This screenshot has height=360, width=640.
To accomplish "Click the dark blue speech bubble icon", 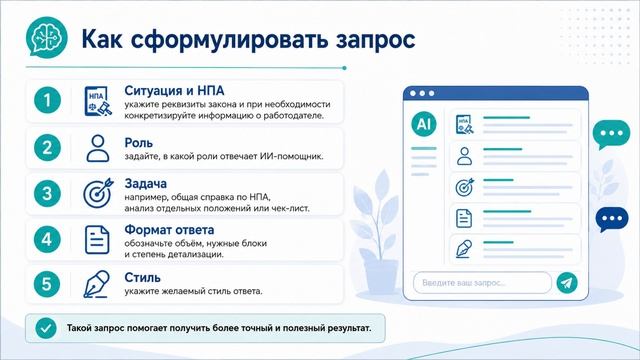I will pyautogui.click(x=611, y=219).
